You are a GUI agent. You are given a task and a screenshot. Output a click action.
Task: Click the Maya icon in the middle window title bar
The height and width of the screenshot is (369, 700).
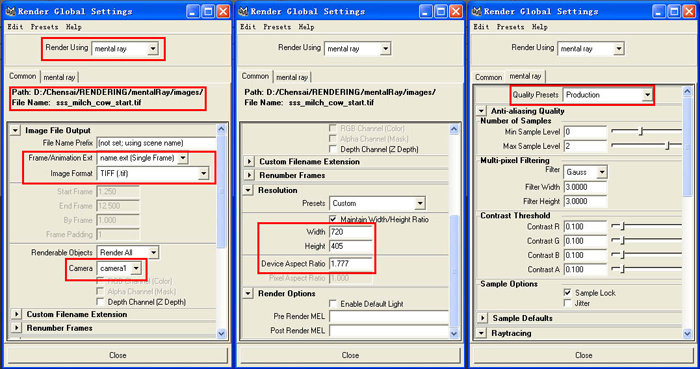click(x=243, y=11)
